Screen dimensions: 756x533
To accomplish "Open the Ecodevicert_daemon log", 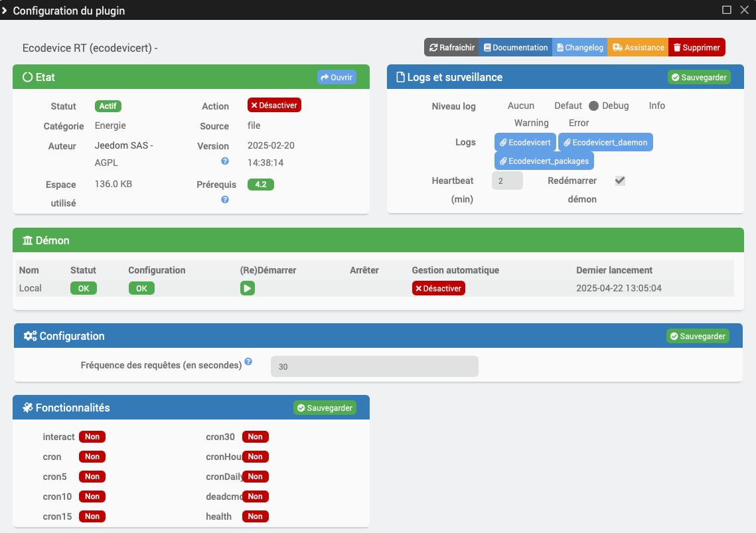I will [x=605, y=142].
